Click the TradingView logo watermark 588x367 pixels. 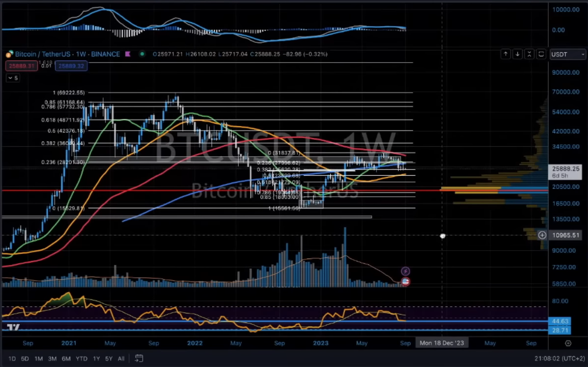tap(14, 328)
